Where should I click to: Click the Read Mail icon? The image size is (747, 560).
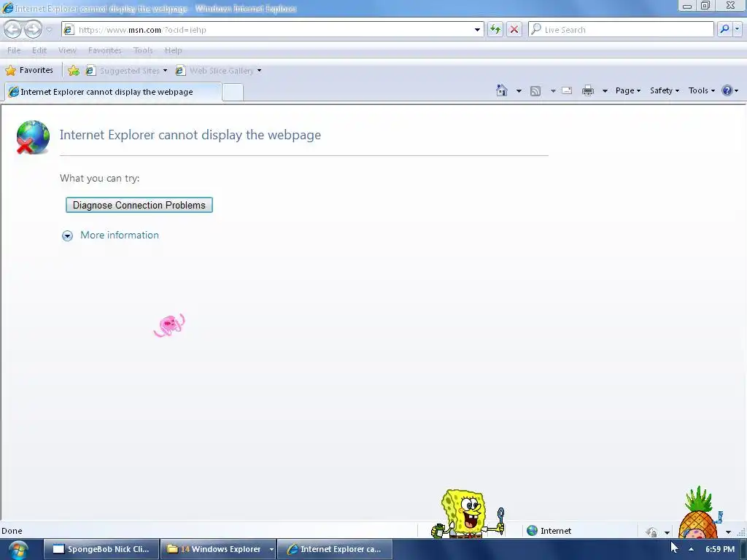(567, 90)
